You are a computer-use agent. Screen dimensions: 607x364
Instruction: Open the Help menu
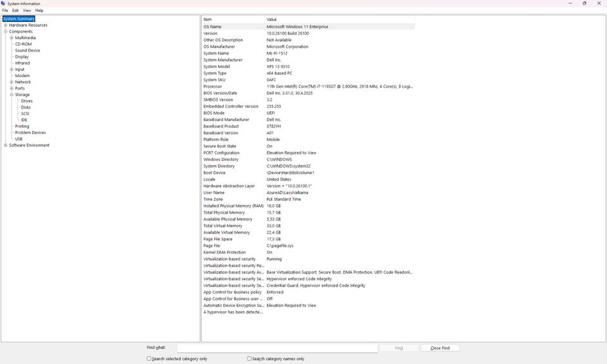[39, 11]
